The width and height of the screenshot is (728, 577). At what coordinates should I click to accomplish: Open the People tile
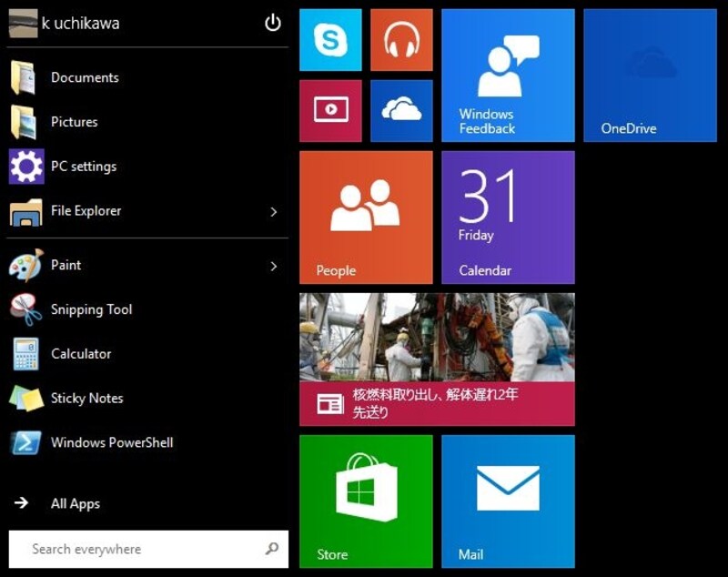click(x=366, y=218)
